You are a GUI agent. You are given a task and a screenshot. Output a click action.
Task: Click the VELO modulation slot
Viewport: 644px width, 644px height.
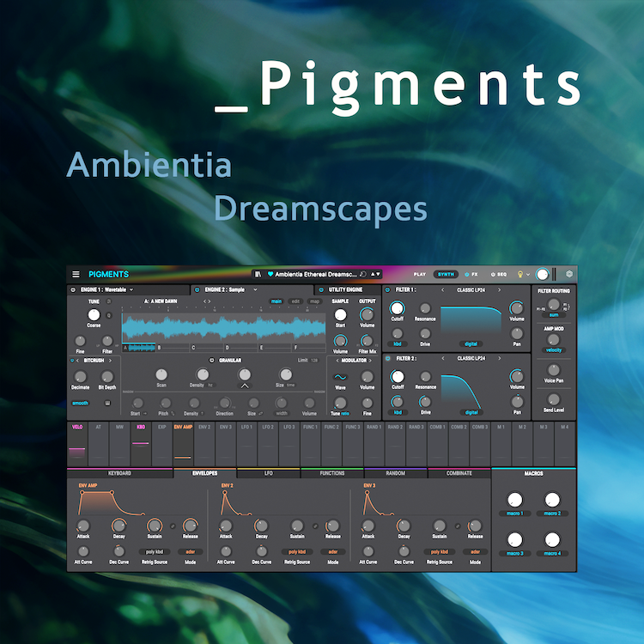coord(77,444)
